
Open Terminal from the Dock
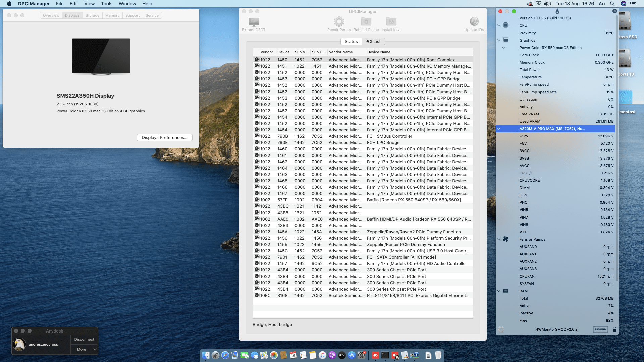click(x=385, y=355)
